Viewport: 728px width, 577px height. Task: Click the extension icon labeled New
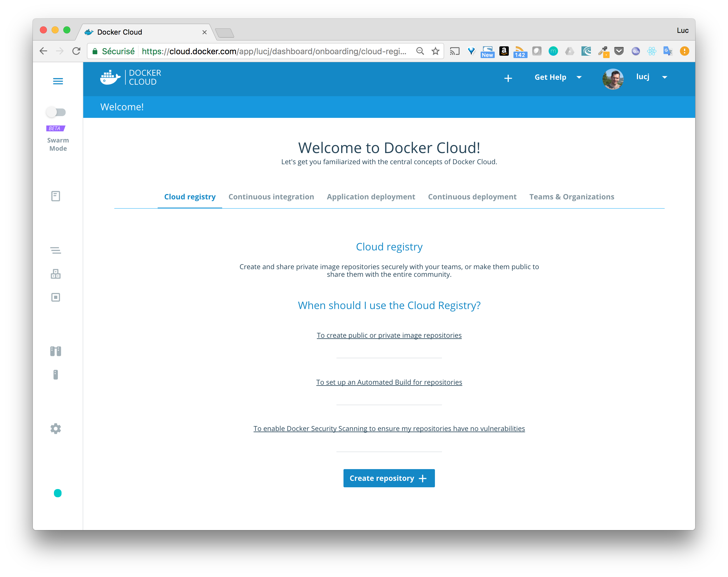[488, 52]
